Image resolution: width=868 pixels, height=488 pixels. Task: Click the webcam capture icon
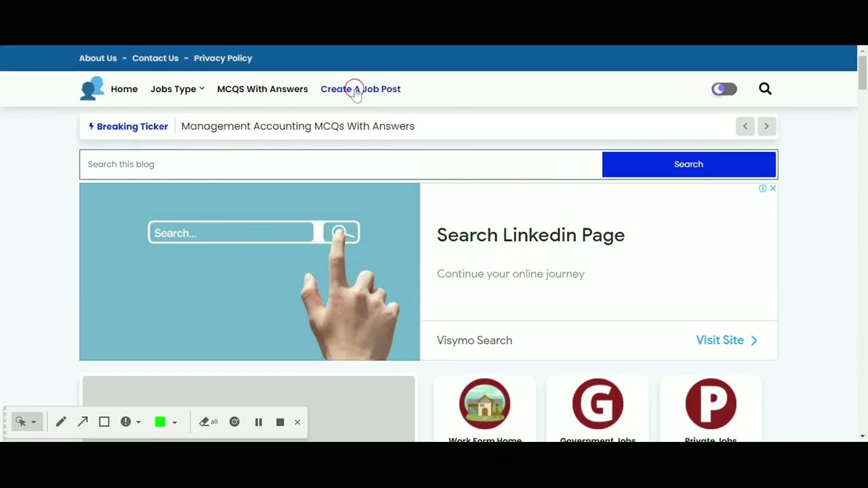point(235,422)
